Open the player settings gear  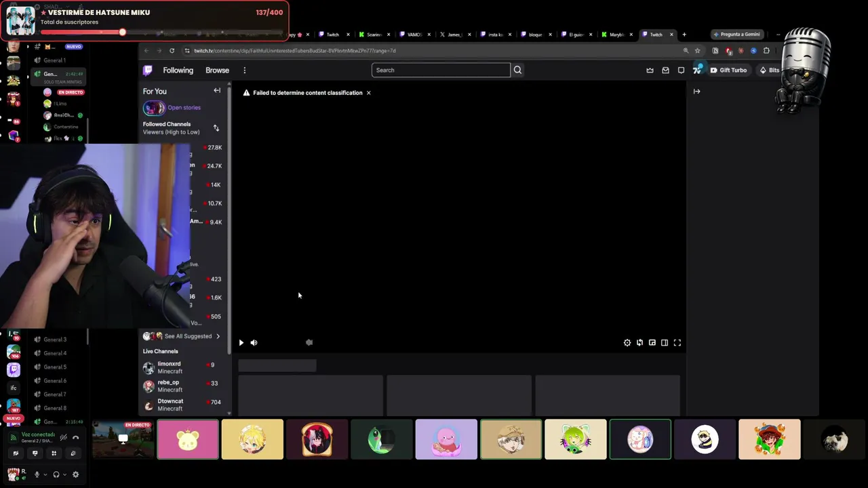627,343
